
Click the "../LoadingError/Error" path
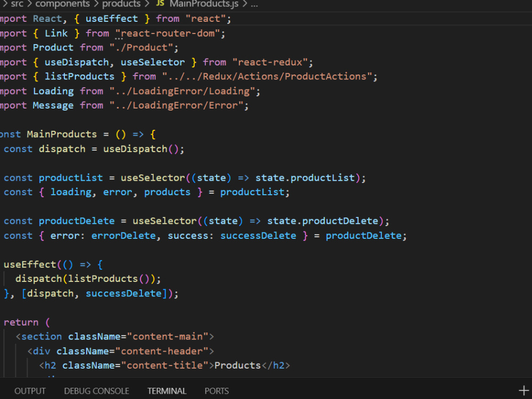pyautogui.click(x=177, y=105)
